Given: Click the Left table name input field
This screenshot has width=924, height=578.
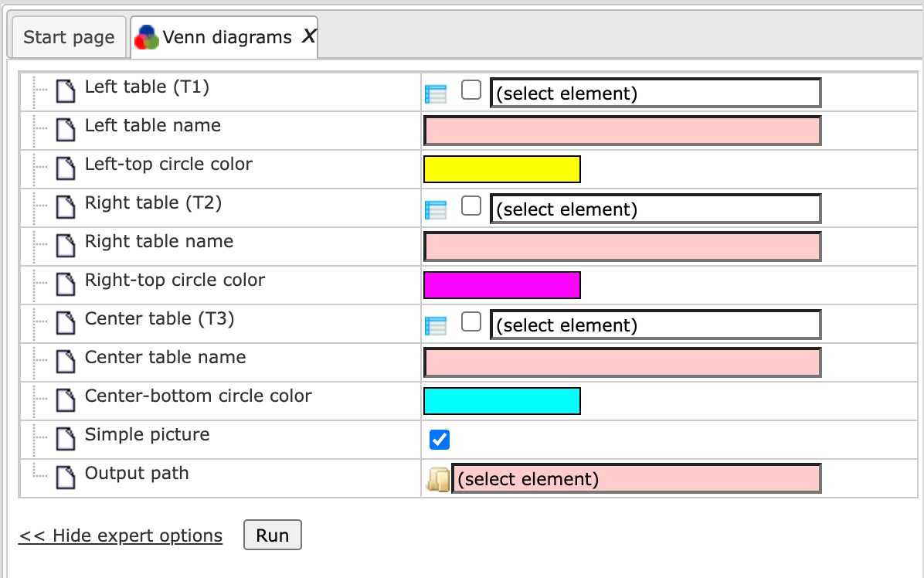Looking at the screenshot, I should click(x=622, y=131).
